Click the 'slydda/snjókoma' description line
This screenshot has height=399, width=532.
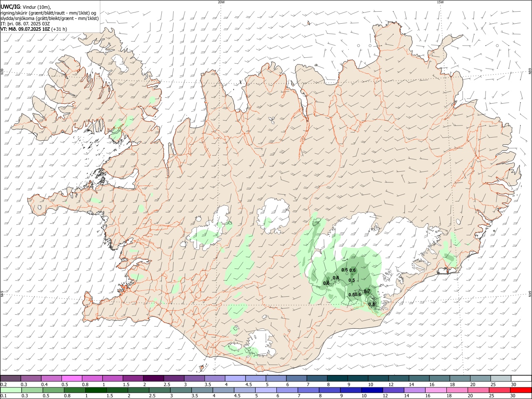pyautogui.click(x=49, y=18)
